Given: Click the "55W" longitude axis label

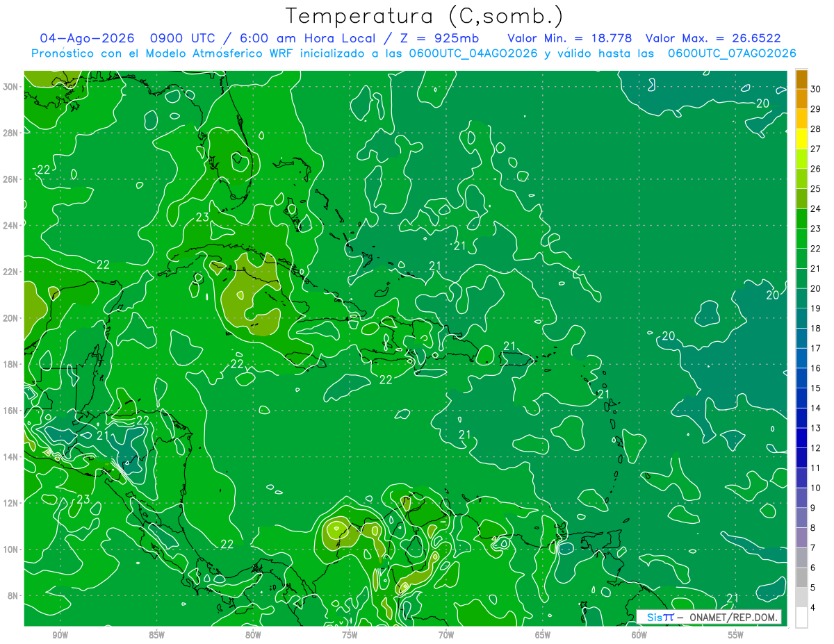Looking at the screenshot, I should [736, 635].
